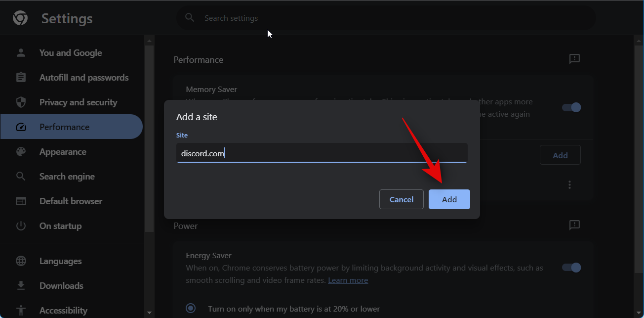
Task: Click the Autofill and passwords clipboard icon
Action: tap(21, 78)
